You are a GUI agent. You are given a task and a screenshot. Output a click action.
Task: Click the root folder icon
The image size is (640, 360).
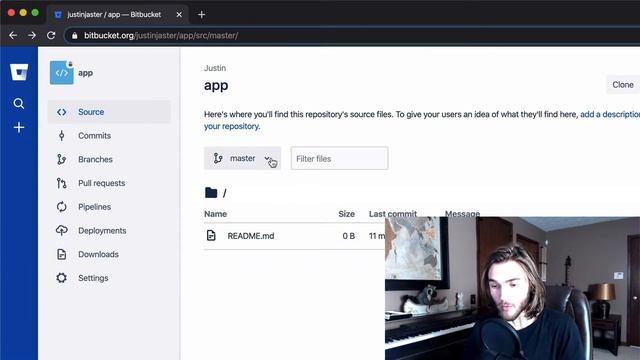211,193
